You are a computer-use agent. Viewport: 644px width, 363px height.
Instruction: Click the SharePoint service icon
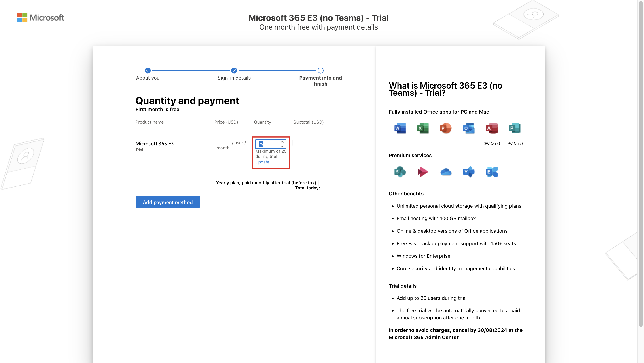(400, 172)
